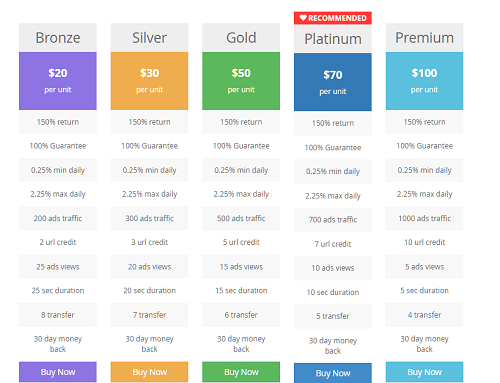Viewport: 500px width, 383px height.
Task: Click the 7 url credit row in Platinum
Action: point(333,244)
